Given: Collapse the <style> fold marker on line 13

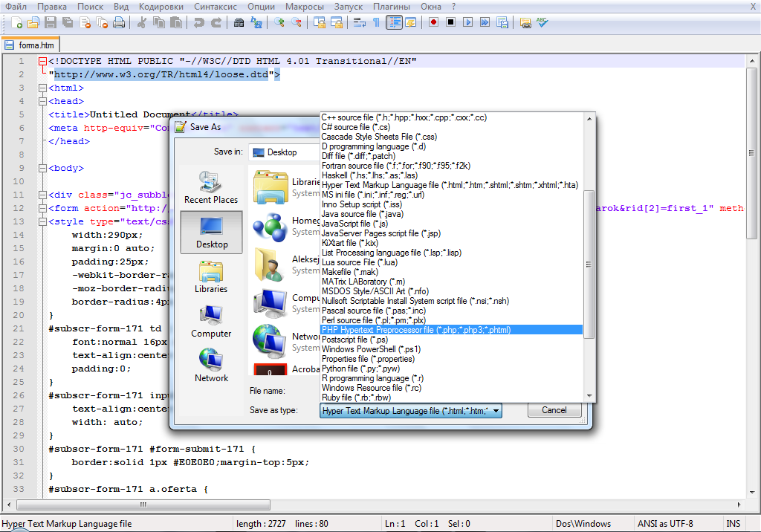Looking at the screenshot, I should 42,222.
